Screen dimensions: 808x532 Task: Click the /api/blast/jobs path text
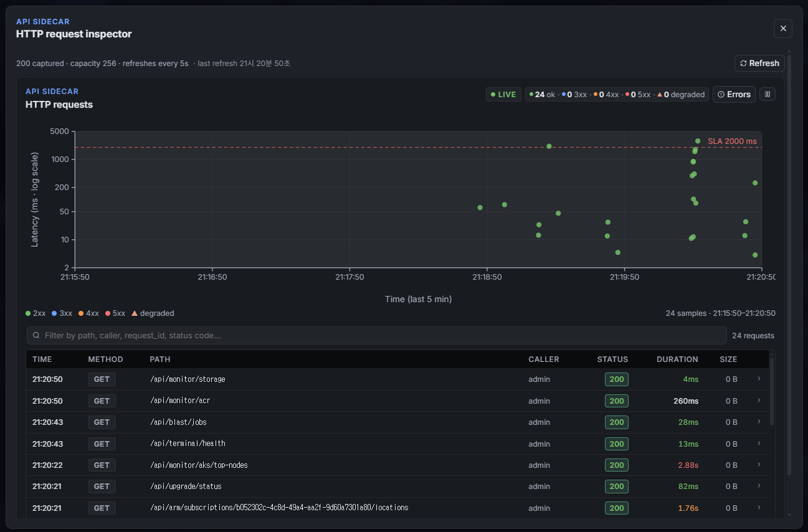point(178,422)
